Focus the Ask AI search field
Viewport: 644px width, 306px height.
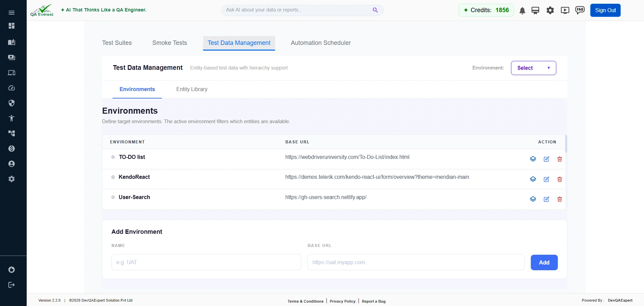302,10
